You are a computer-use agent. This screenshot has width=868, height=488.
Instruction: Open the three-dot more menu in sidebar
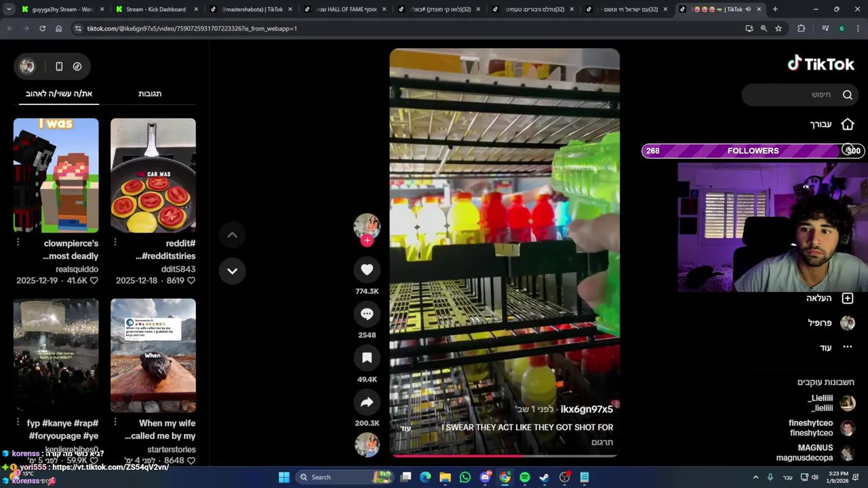pos(848,347)
